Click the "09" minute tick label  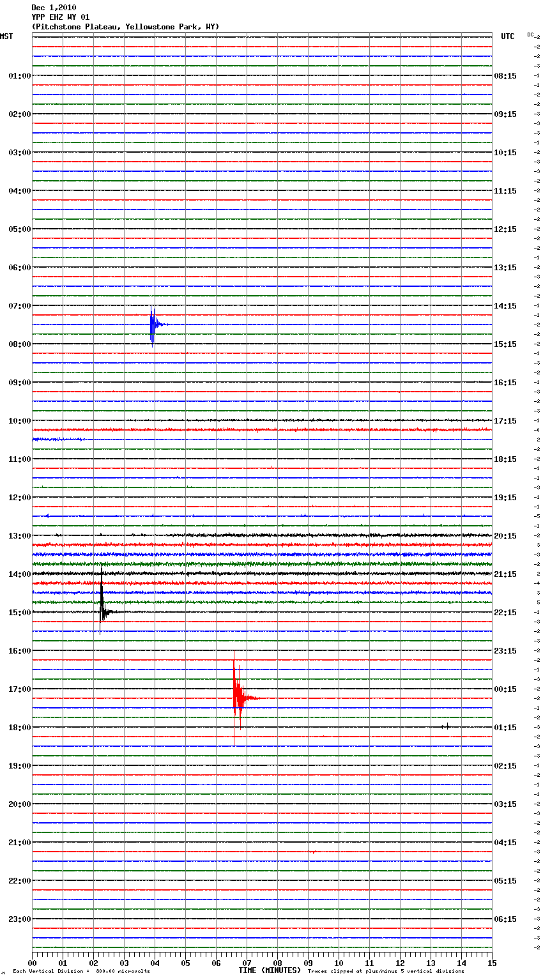click(x=309, y=963)
